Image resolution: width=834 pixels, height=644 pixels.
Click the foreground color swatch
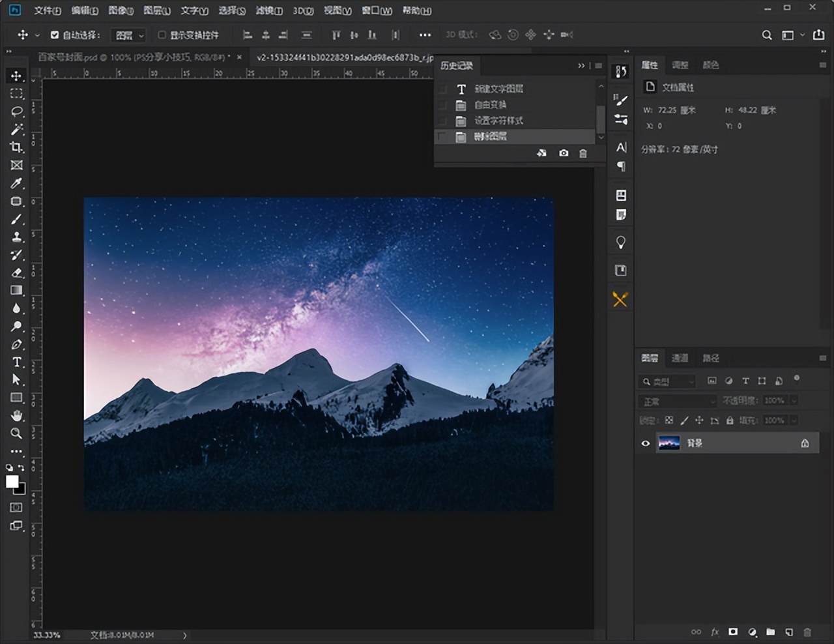pos(12,481)
